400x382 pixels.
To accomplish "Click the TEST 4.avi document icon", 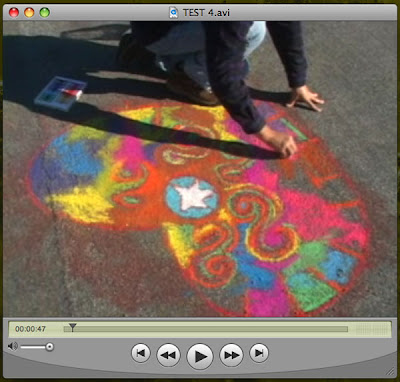I will tap(174, 13).
